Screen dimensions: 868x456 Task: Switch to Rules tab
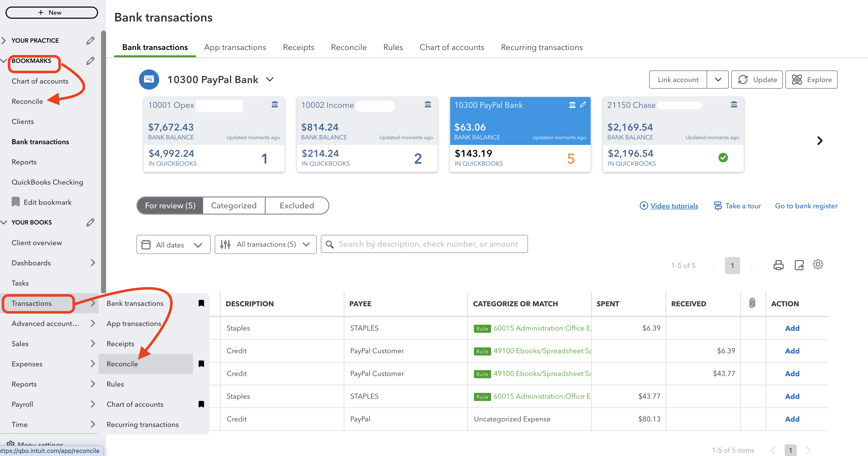point(393,47)
